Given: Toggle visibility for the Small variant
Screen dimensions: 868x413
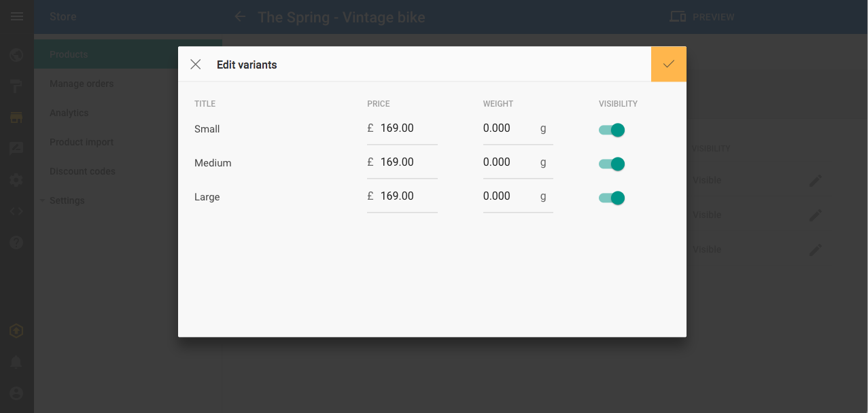Looking at the screenshot, I should pyautogui.click(x=612, y=130).
